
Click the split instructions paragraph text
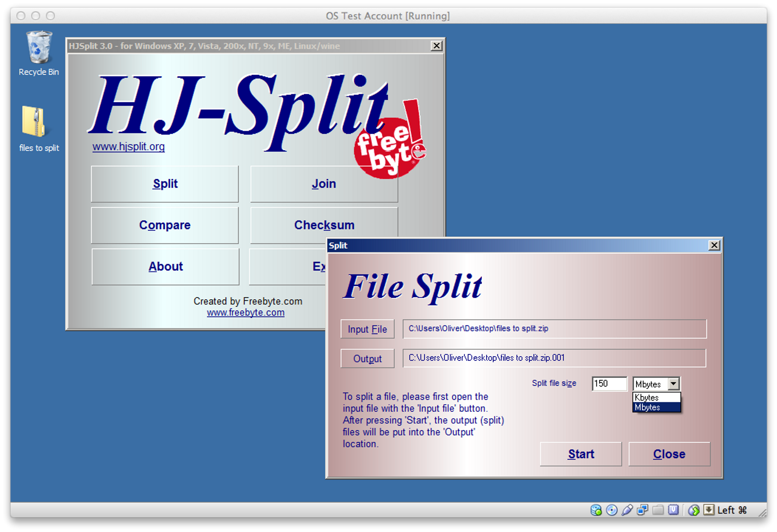point(423,420)
